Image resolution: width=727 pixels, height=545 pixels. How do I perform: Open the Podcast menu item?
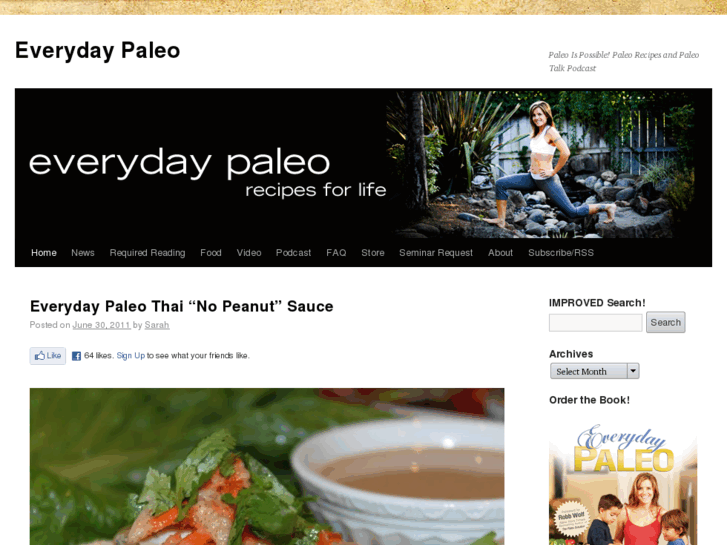pos(293,253)
